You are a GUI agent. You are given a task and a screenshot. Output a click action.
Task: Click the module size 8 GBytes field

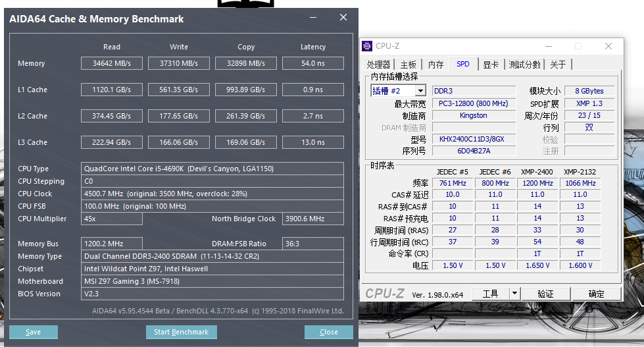click(x=589, y=91)
